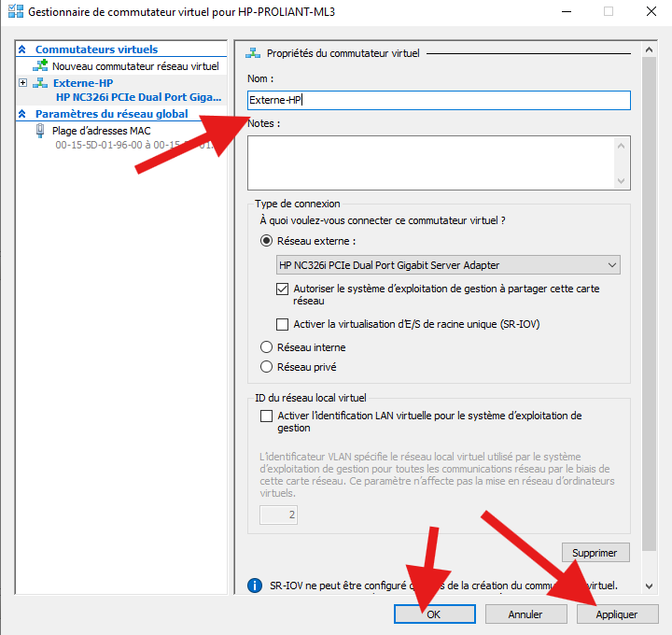Select Nouveau commutateur réseau virtuel item

[x=135, y=66]
